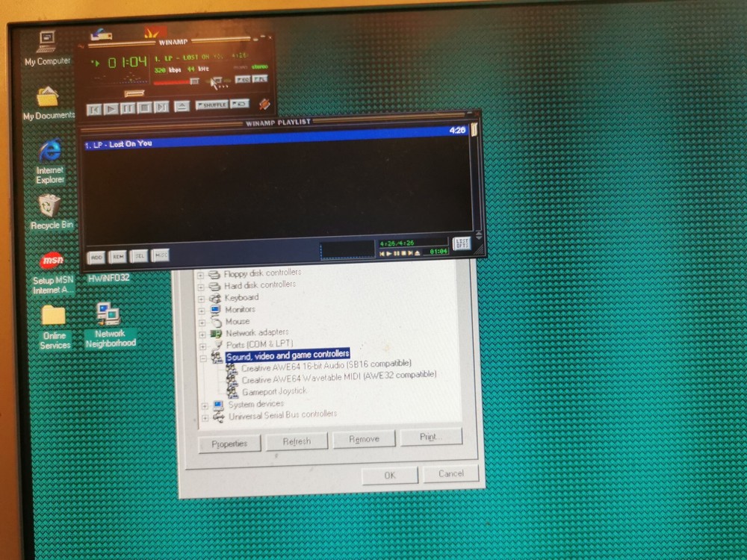Image resolution: width=747 pixels, height=560 pixels.
Task: Click the playlist mini time display 01:04
Action: coord(439,252)
